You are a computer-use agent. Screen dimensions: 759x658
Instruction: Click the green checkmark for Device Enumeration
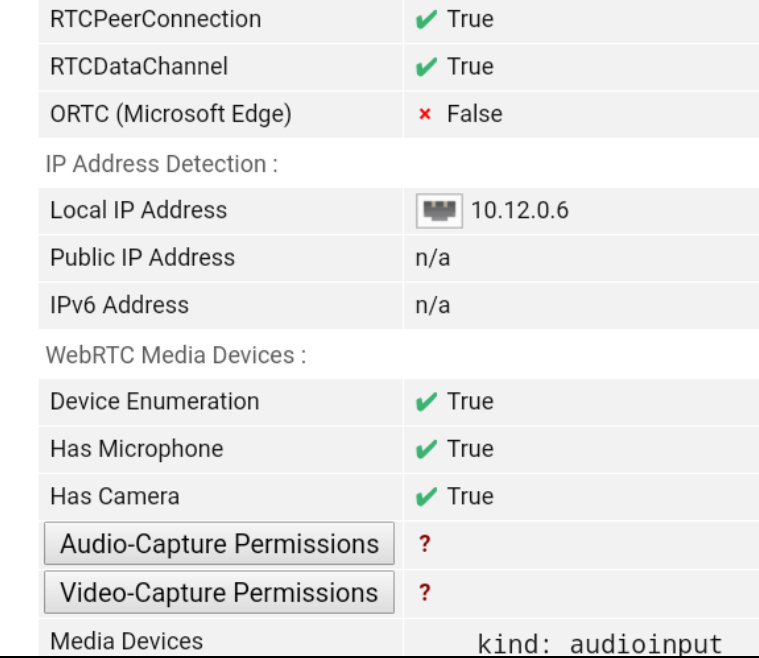426,402
